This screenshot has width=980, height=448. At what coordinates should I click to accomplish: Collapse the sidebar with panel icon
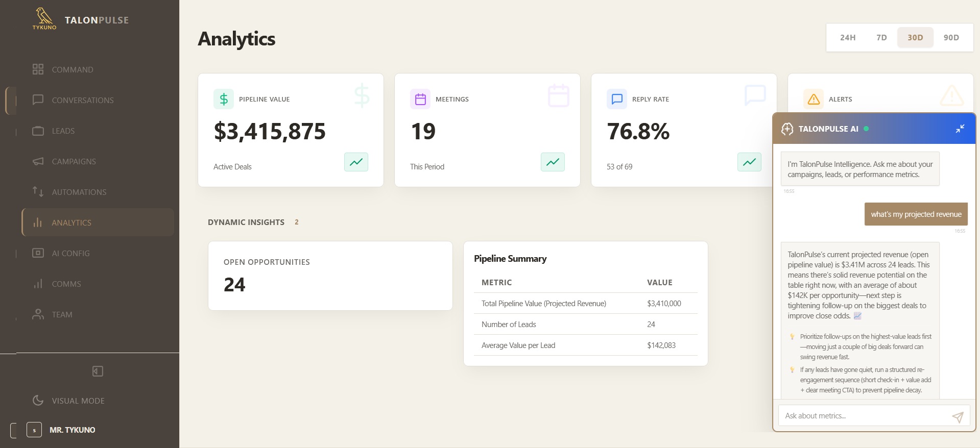tap(98, 371)
